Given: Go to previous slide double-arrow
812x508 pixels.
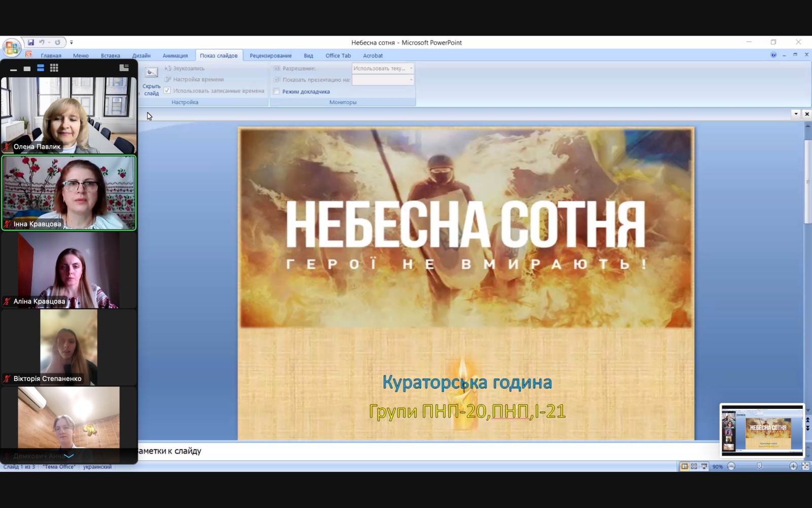Looking at the screenshot, I should [x=808, y=420].
